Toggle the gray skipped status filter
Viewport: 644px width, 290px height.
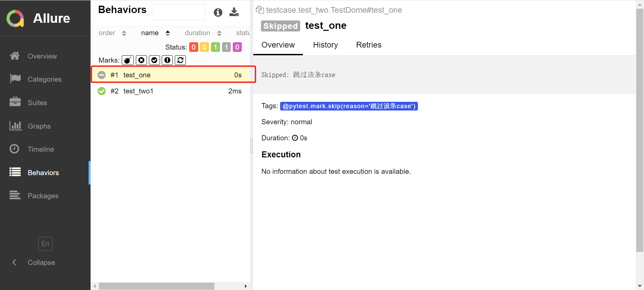coord(226,47)
